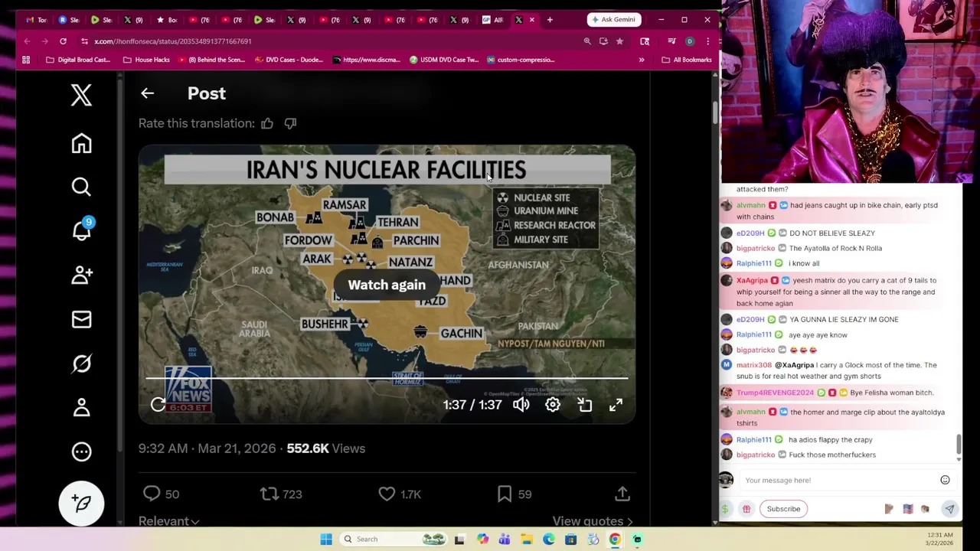This screenshot has width=980, height=551.
Task: Open the More circle icon in sidebar
Action: tap(81, 452)
